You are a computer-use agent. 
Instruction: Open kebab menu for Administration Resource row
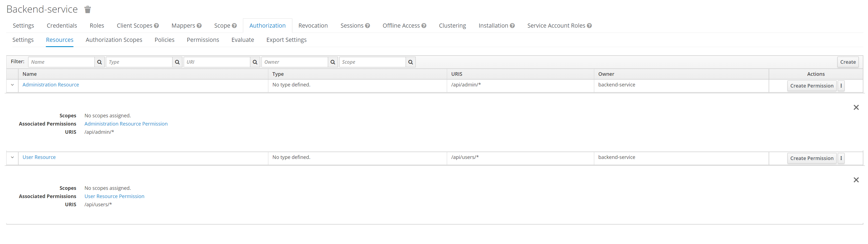tap(841, 86)
